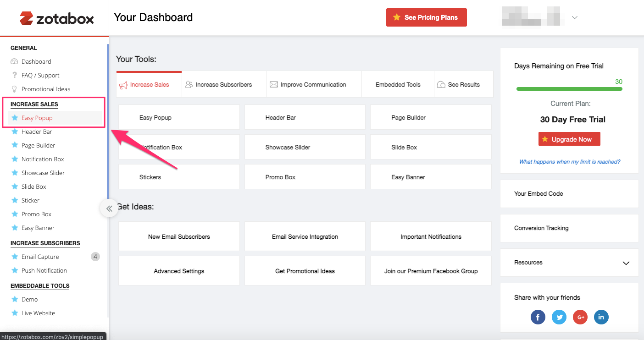The width and height of the screenshot is (644, 340).
Task: Click the See Pricing Plans button
Action: coord(426,17)
